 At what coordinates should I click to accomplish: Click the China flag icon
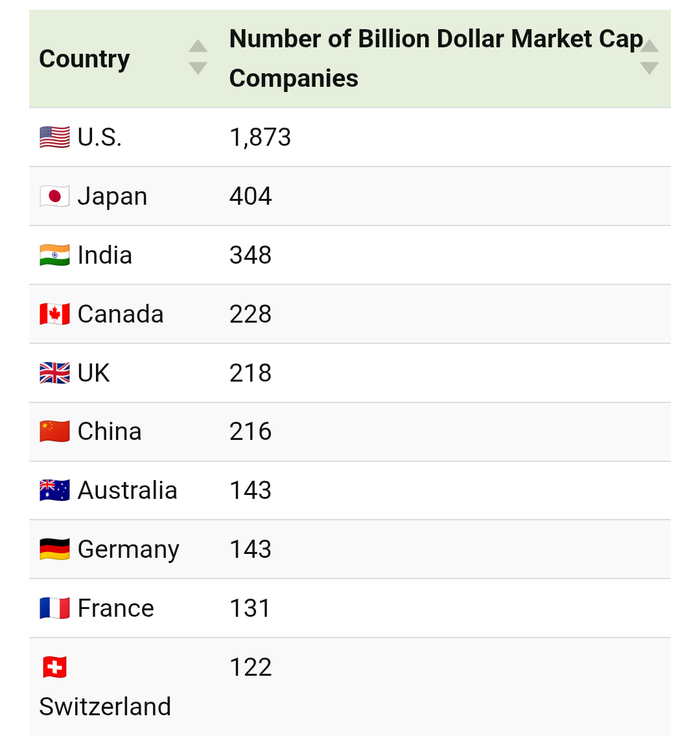coord(55,431)
